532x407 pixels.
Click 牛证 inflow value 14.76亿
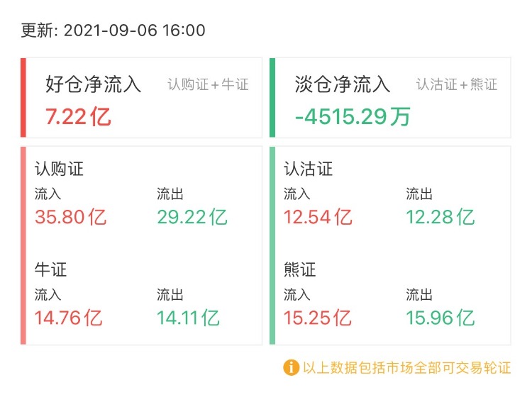pyautogui.click(x=69, y=318)
